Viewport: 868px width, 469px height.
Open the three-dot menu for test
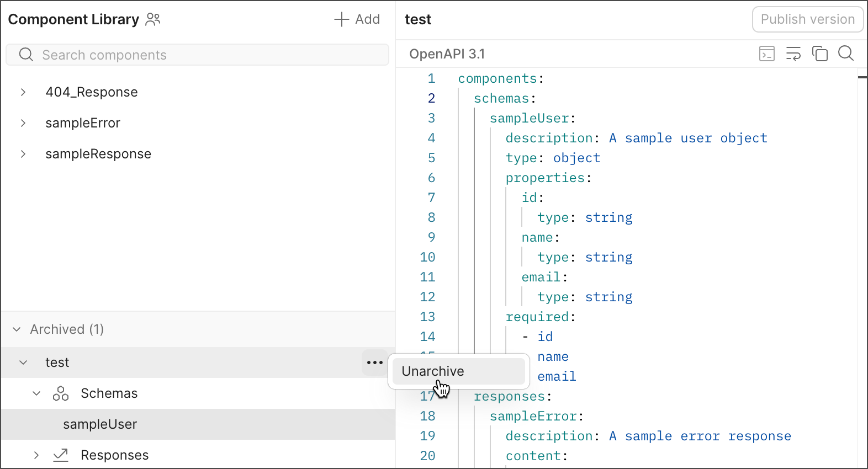point(375,363)
